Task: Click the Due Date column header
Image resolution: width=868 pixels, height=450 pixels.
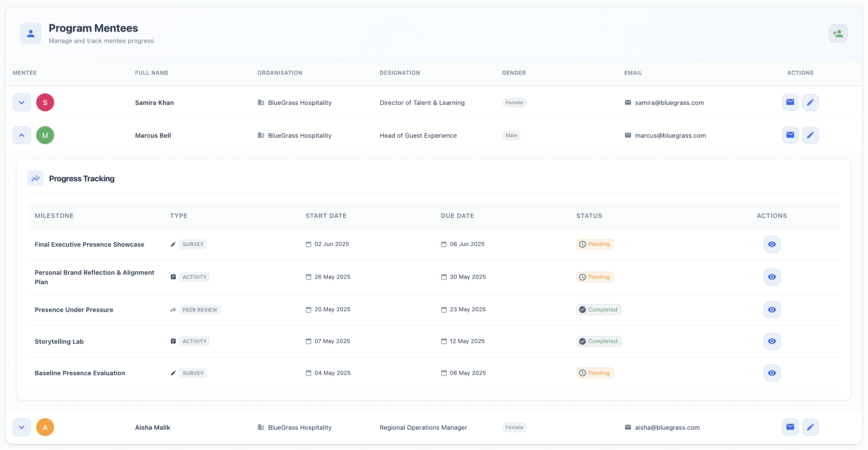Action: tap(457, 216)
